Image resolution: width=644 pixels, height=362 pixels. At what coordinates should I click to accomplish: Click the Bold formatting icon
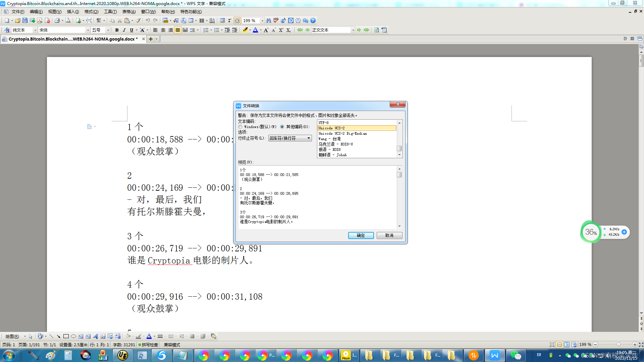117,30
